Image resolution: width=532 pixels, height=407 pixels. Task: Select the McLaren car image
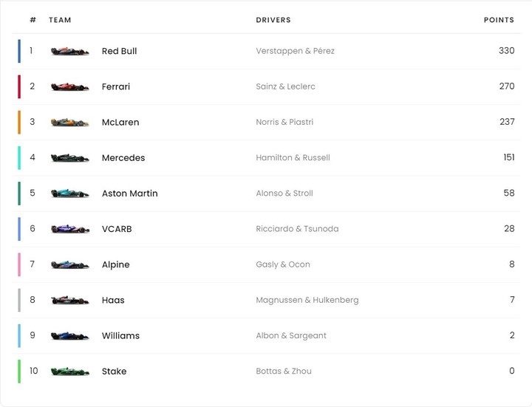(69, 123)
